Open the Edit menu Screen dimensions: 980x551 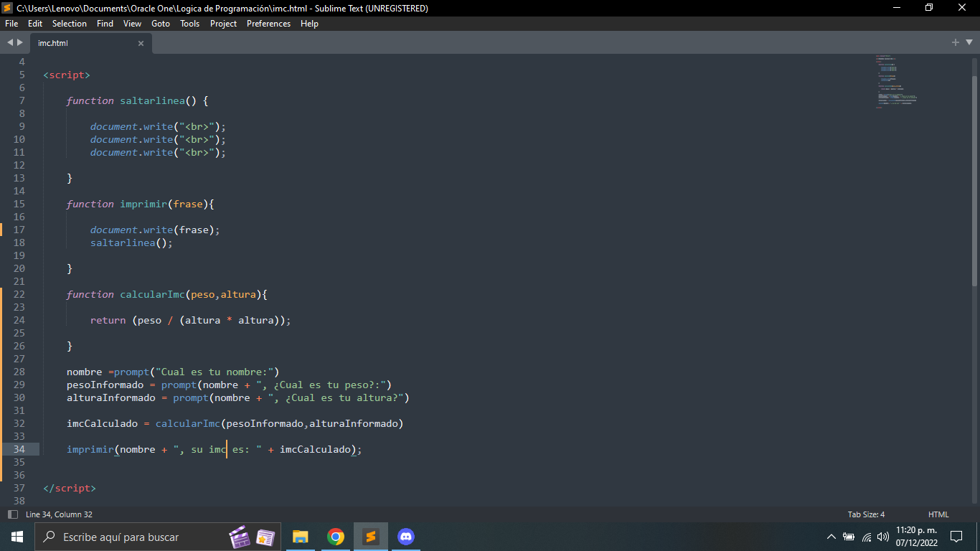click(35, 24)
